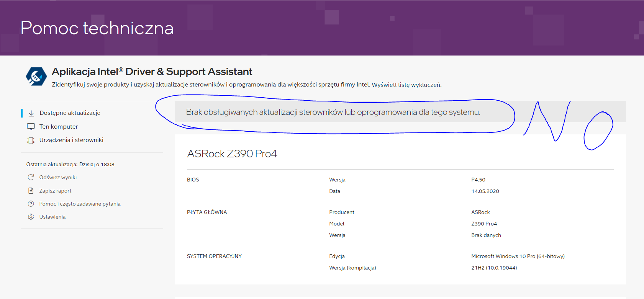
Task: Open Pomoc i często zadawane pytania
Action: point(80,204)
